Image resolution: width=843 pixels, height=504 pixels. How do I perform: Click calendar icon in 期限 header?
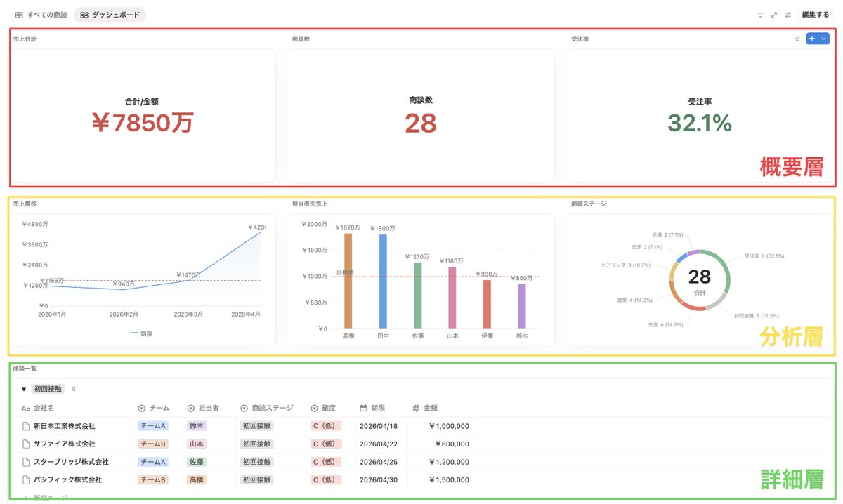[x=363, y=408]
